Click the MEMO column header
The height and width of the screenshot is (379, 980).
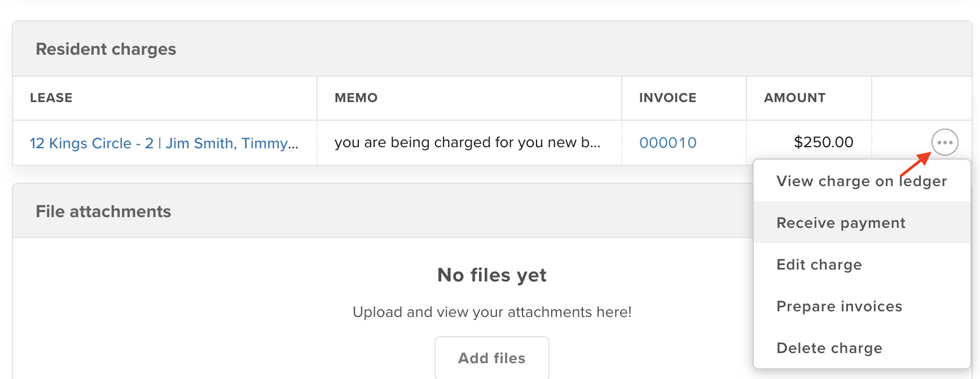[x=356, y=98]
